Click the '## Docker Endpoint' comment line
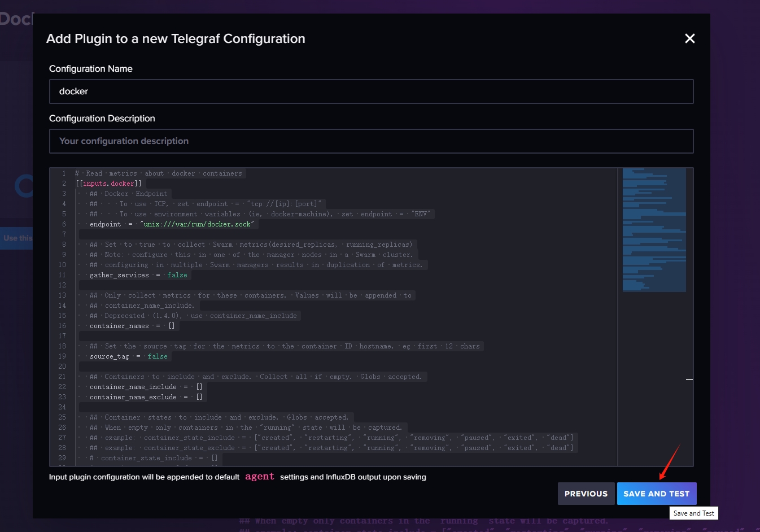The width and height of the screenshot is (760, 532). 128,194
